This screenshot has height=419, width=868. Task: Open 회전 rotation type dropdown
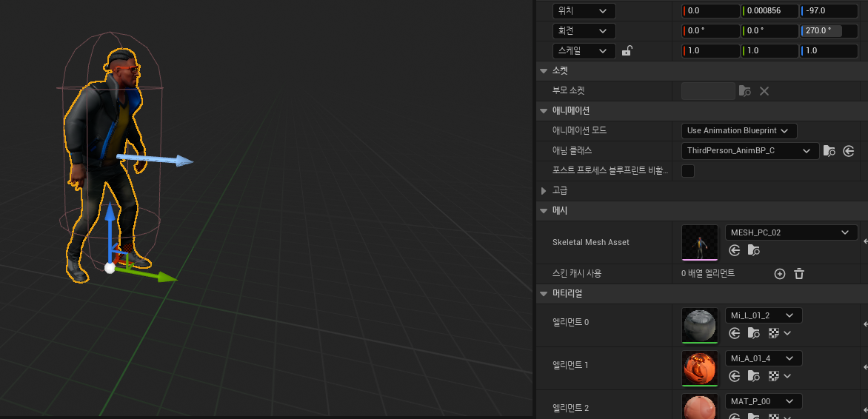coord(584,31)
